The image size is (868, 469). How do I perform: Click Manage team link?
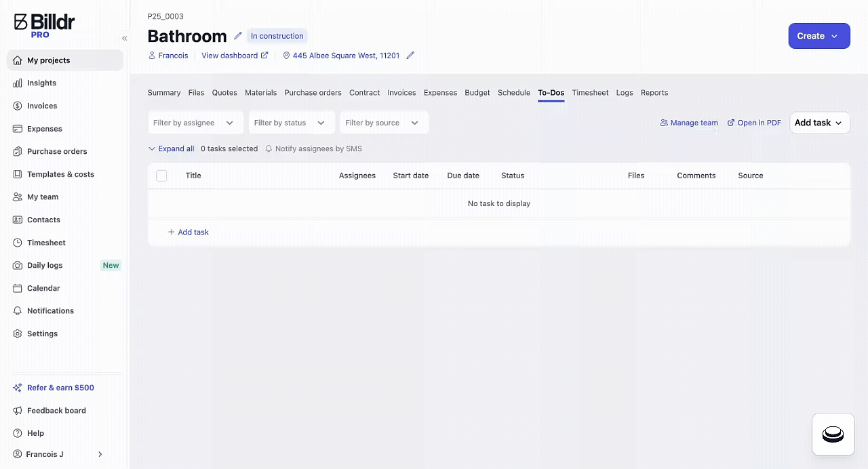pyautogui.click(x=689, y=123)
